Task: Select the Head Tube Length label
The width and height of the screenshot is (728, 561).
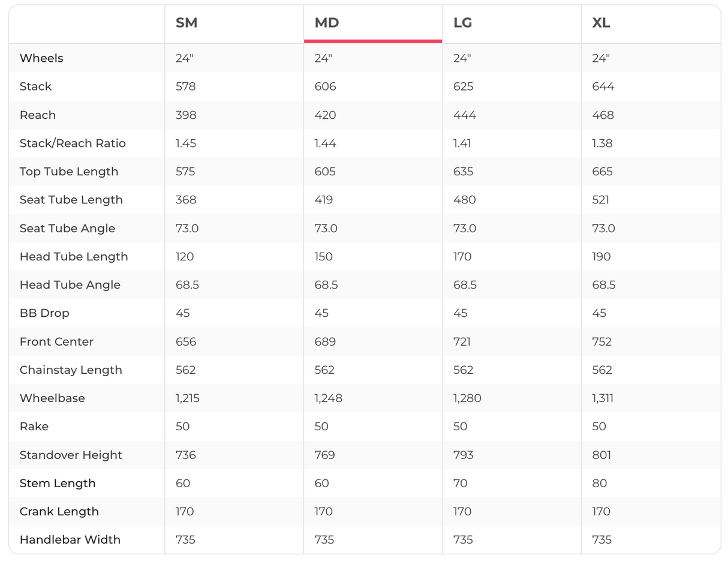Action: [74, 257]
